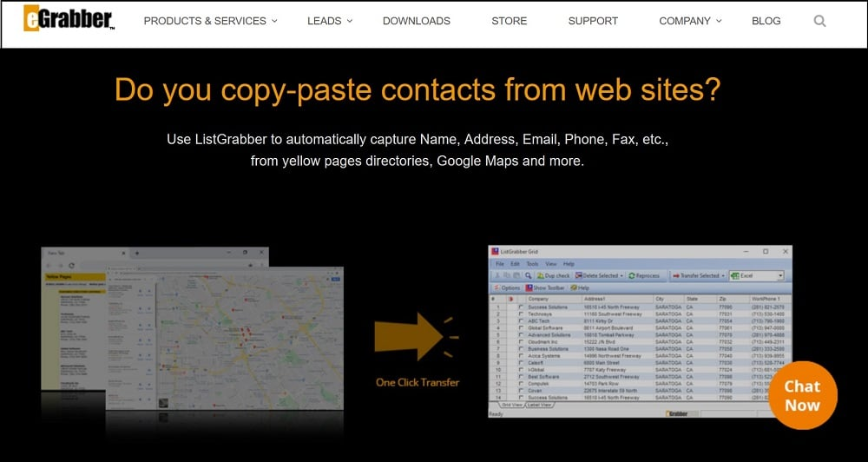Click Reprocess in ListGrabber toolbar
Image resolution: width=868 pixels, height=462 pixels.
point(644,275)
